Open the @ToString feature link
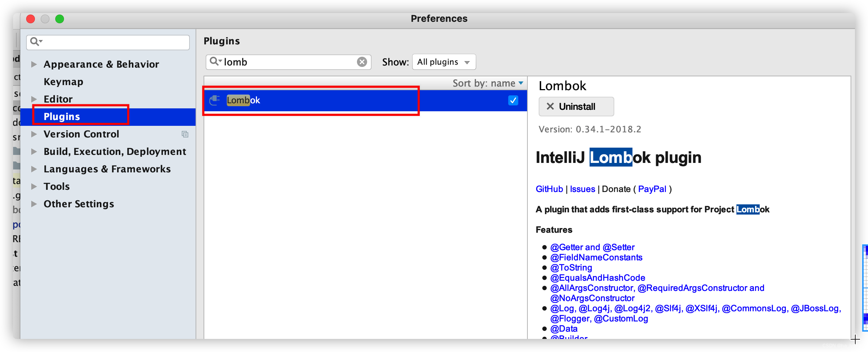Image resolution: width=868 pixels, height=352 pixels. pos(571,268)
